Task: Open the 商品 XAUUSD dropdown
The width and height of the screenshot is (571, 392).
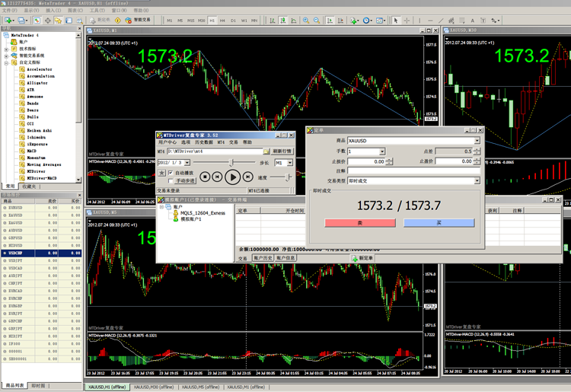Action: pyautogui.click(x=477, y=141)
